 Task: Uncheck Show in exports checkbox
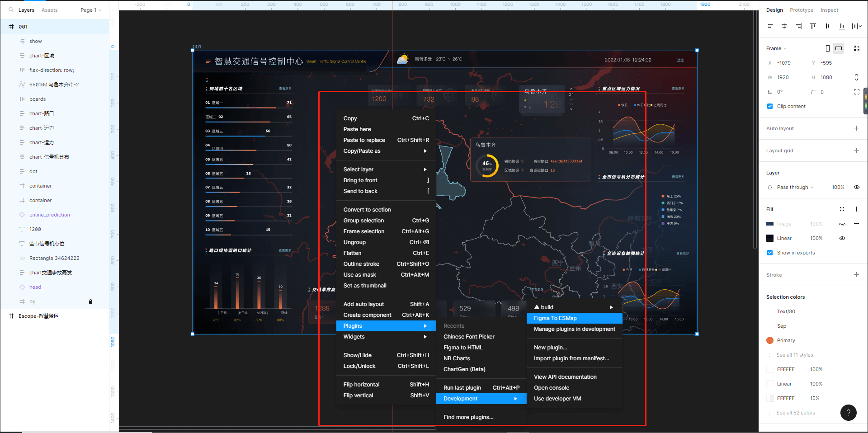(x=770, y=253)
